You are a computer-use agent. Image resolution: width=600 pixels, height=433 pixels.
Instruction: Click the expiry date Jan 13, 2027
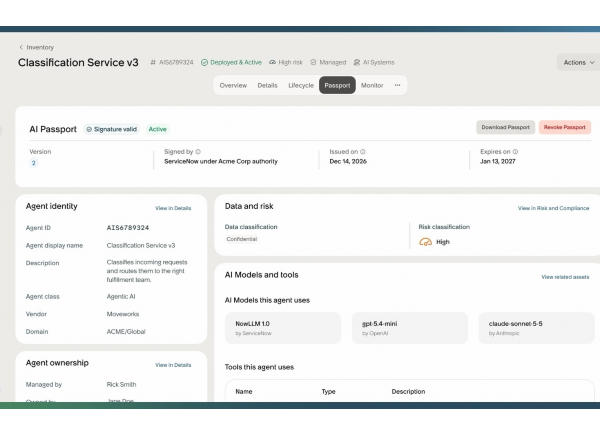pyautogui.click(x=498, y=161)
